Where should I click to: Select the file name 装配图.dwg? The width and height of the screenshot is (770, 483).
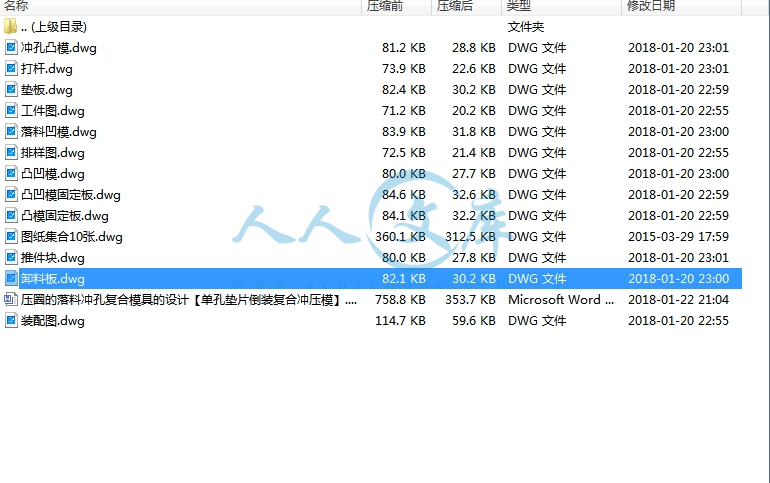53,321
